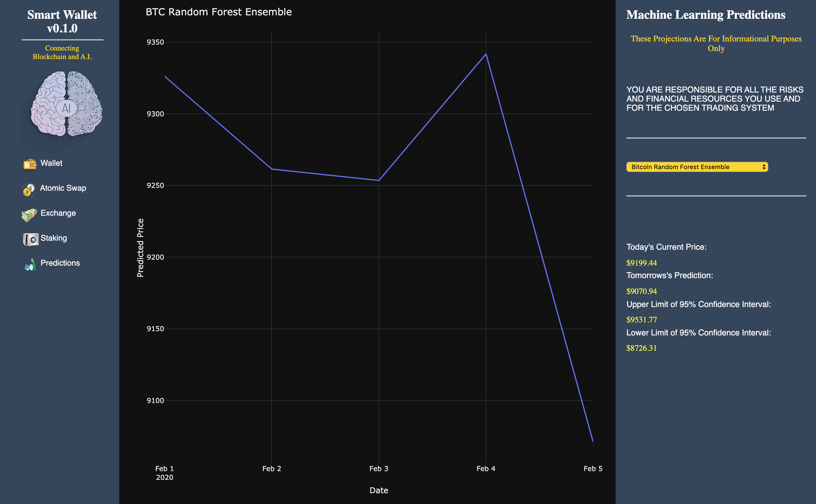Click the Feb 3 axis label
Screen dimensions: 816x504
coord(379,469)
